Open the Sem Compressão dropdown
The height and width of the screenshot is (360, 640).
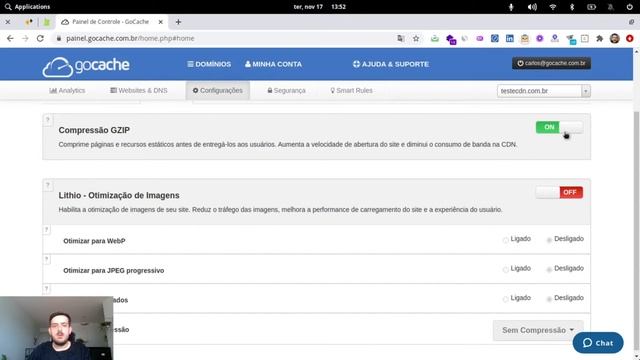coord(538,330)
